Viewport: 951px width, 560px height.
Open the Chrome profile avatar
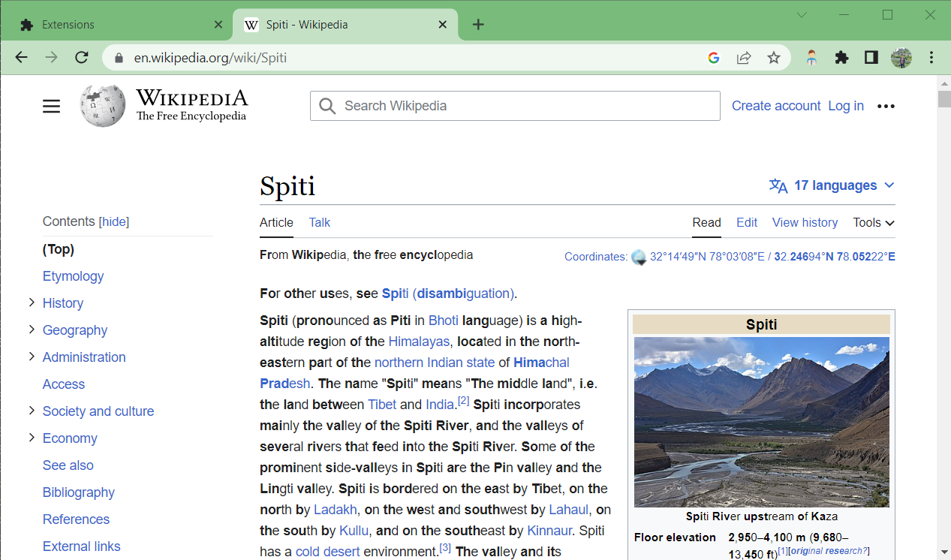tap(901, 58)
